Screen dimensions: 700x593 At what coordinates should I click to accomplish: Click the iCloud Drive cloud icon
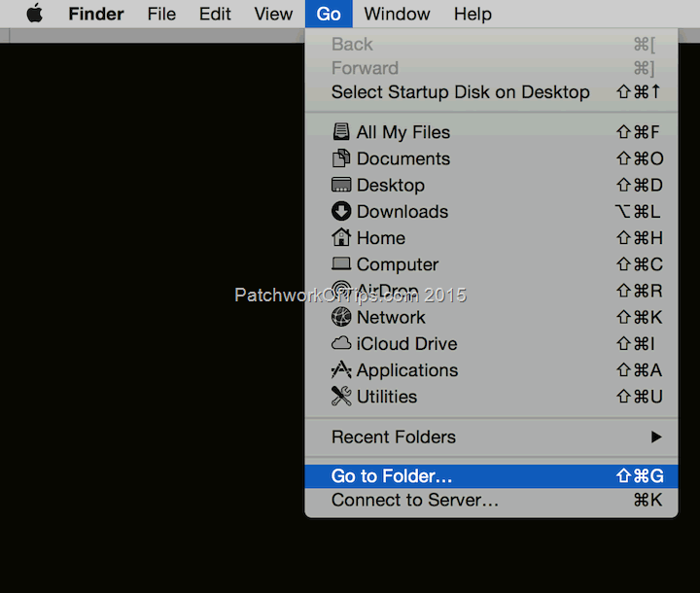point(341,343)
